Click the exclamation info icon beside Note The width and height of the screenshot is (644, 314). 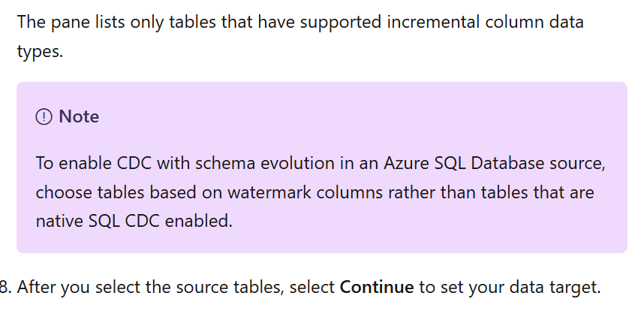[x=44, y=116]
